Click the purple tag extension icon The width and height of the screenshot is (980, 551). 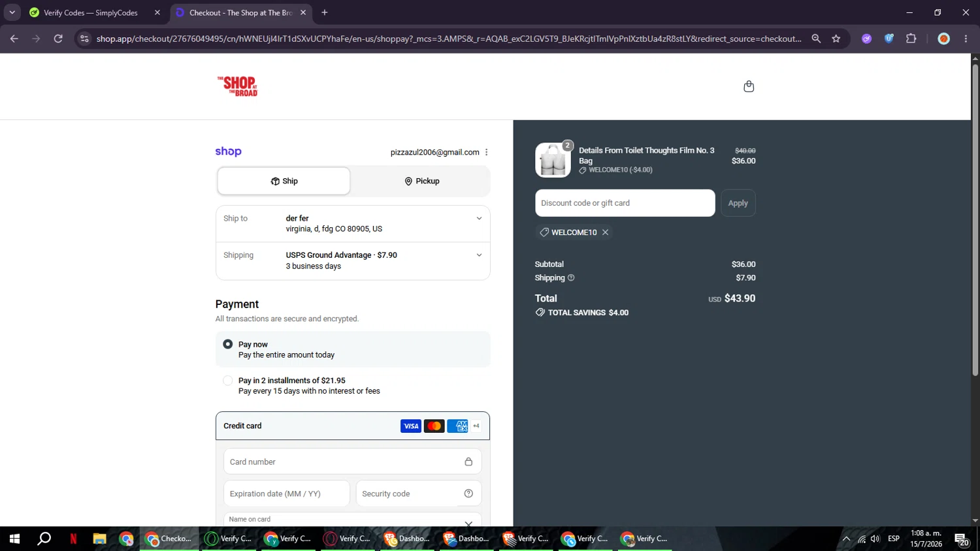[867, 39]
